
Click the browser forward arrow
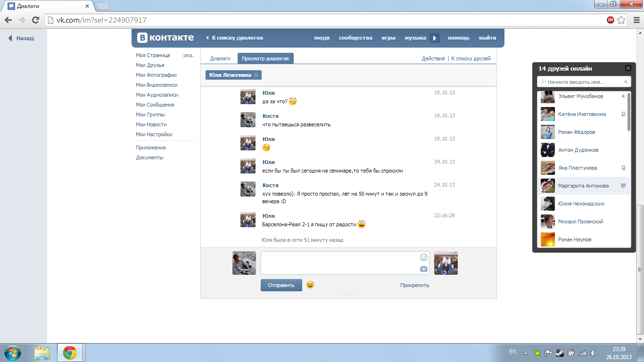point(22,20)
